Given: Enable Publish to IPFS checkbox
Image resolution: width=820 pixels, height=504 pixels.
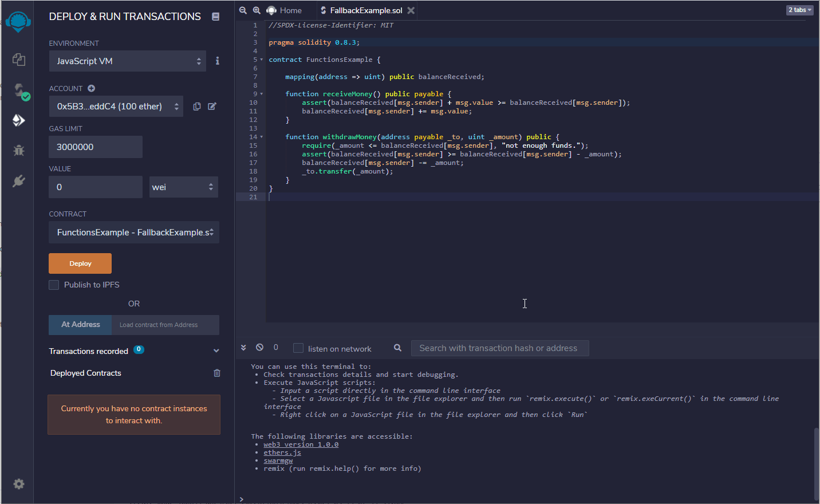Looking at the screenshot, I should click(x=54, y=285).
